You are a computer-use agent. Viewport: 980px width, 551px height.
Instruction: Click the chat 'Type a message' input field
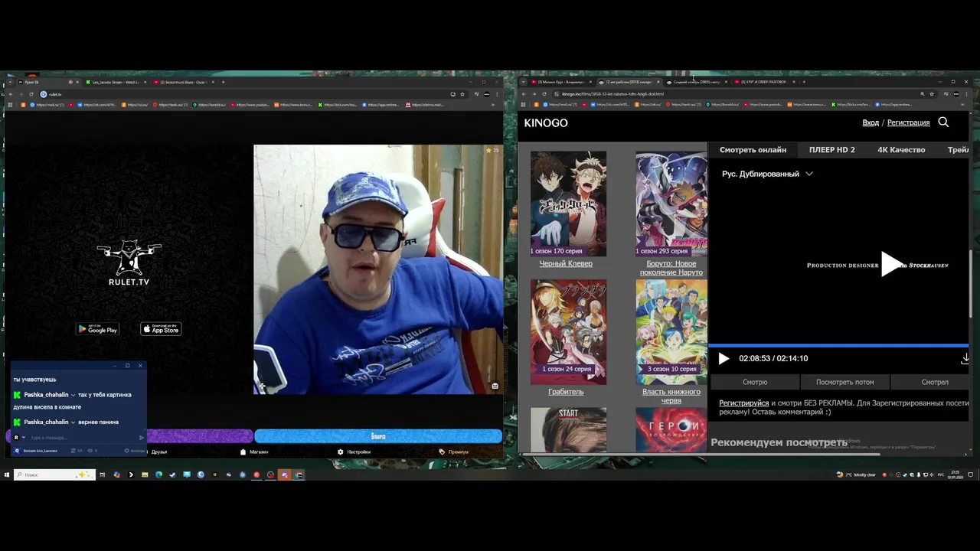pyautogui.click(x=83, y=438)
